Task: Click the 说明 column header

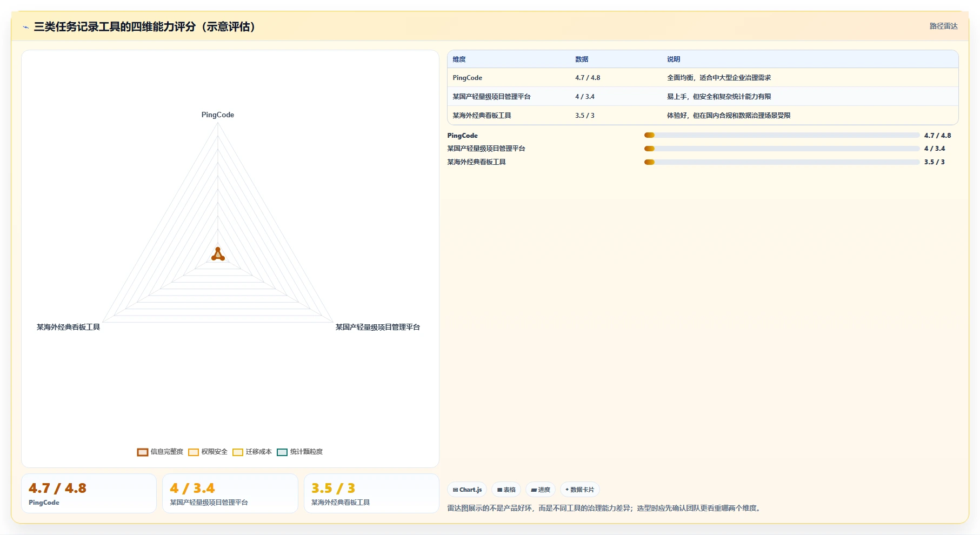Action: 674,59
